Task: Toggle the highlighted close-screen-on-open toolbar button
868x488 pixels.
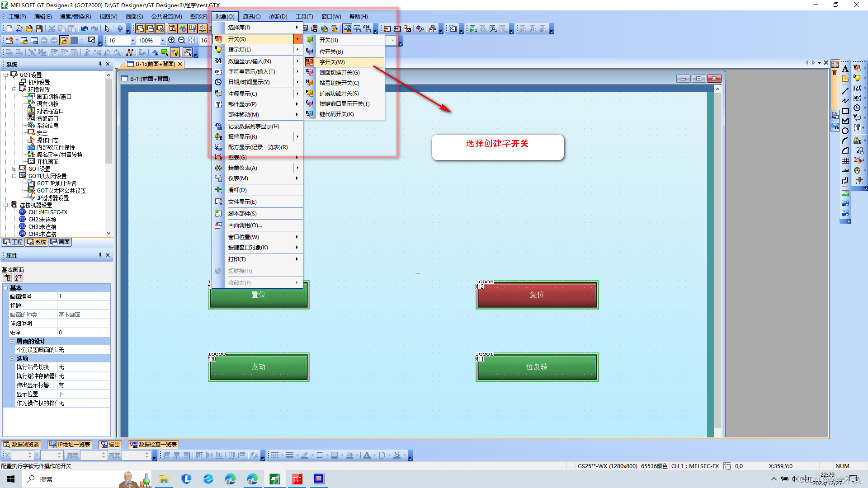Action: [64, 40]
